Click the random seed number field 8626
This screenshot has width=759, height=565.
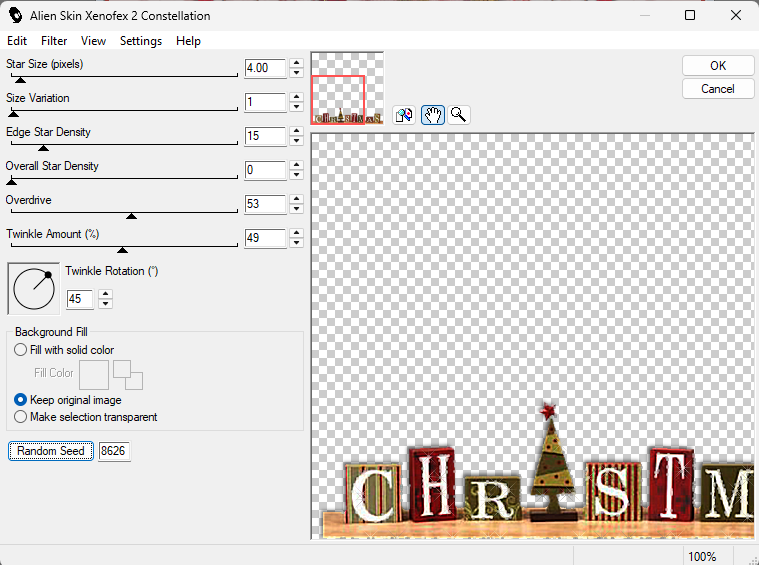114,451
